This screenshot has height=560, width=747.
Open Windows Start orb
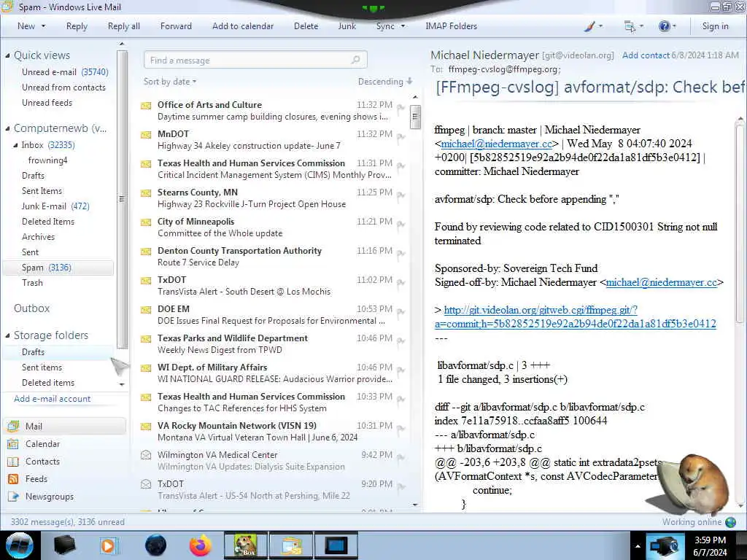(20, 545)
